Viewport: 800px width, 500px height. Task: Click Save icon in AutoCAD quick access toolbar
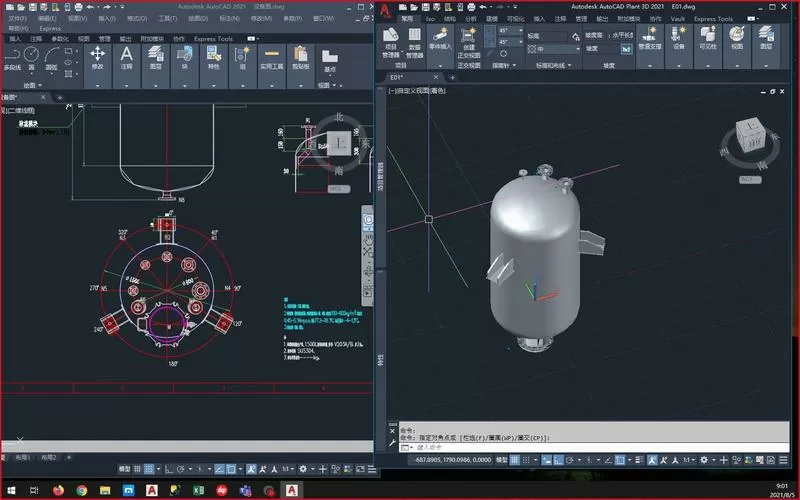pos(32,7)
